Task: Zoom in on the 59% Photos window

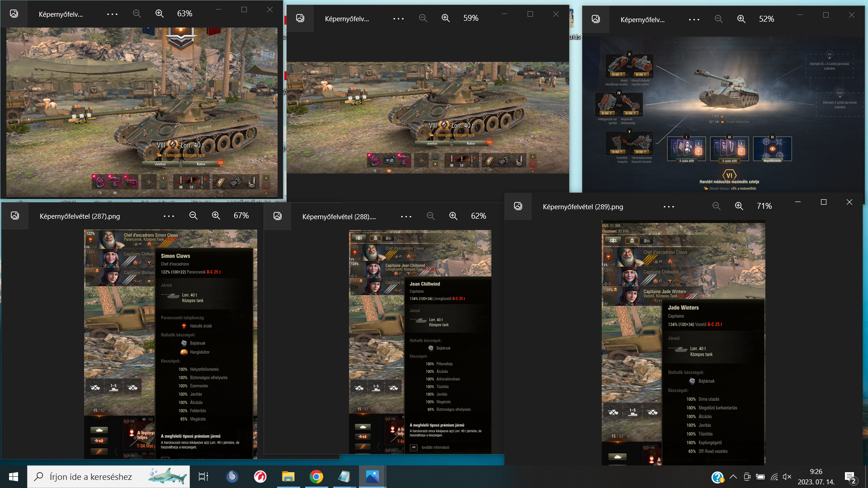Action: click(x=446, y=18)
